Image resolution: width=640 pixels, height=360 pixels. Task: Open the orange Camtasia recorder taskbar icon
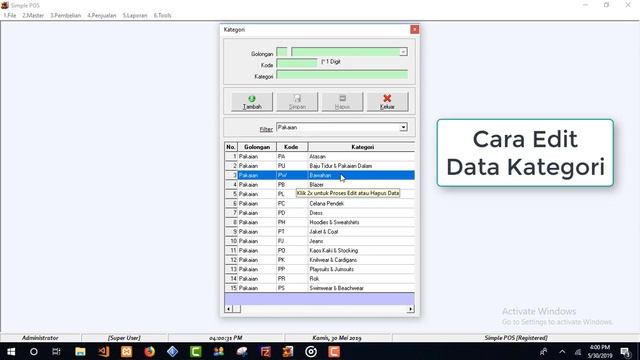point(334,351)
